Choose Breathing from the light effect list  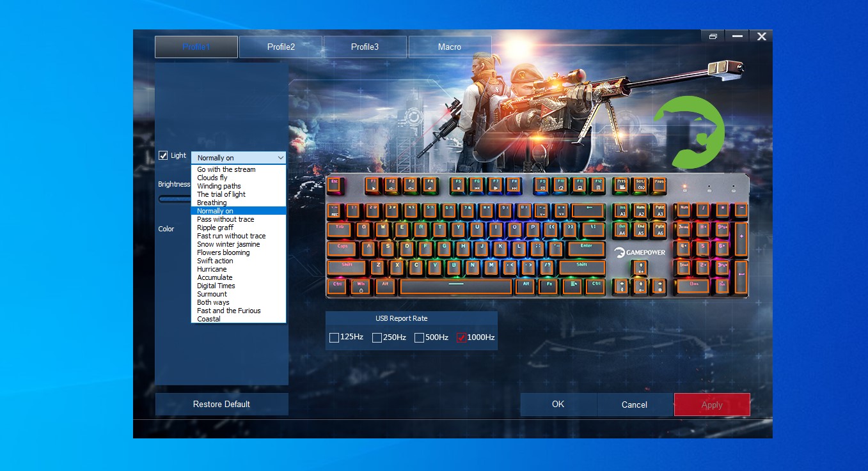[x=212, y=203]
